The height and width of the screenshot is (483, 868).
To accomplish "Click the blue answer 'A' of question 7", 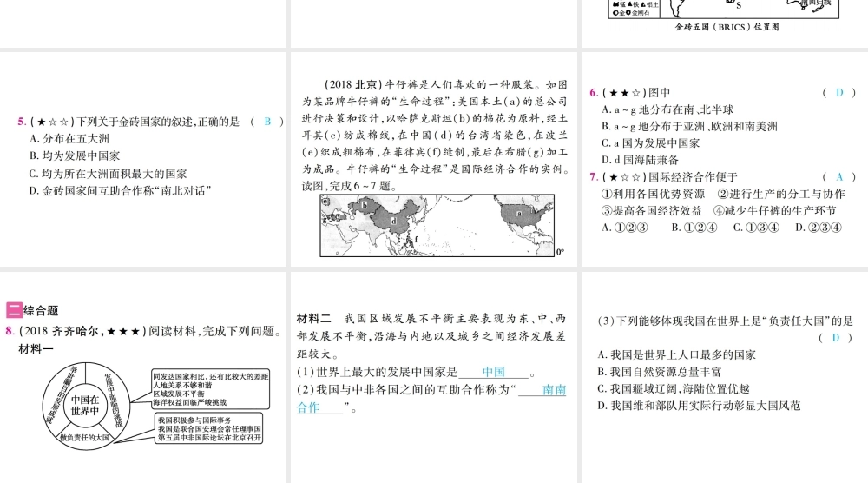I will tap(839, 177).
